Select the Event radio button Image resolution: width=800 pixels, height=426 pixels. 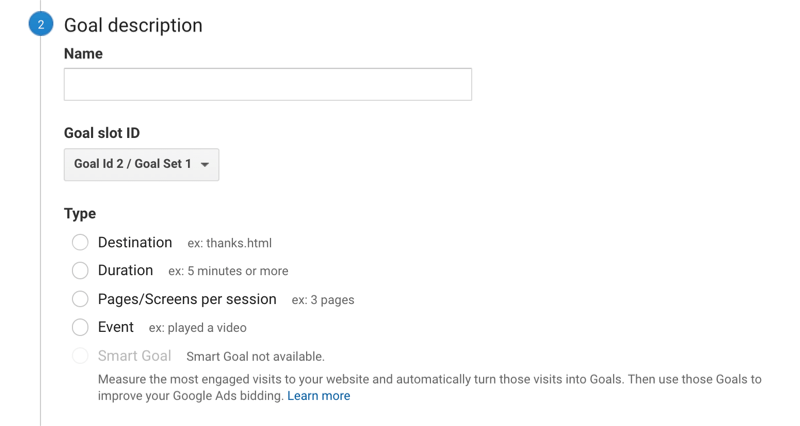[80, 327]
